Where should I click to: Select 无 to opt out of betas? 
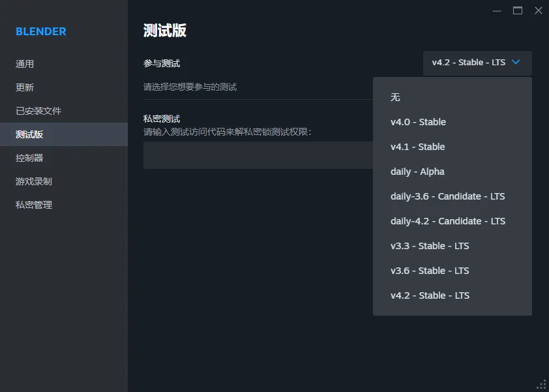pyautogui.click(x=395, y=97)
